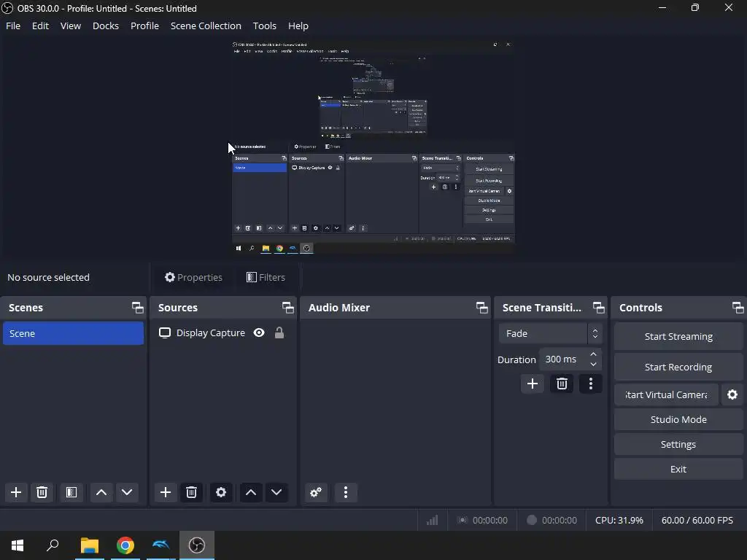The width and height of the screenshot is (747, 560).
Task: Click the Properties button above the docks
Action: click(x=193, y=277)
